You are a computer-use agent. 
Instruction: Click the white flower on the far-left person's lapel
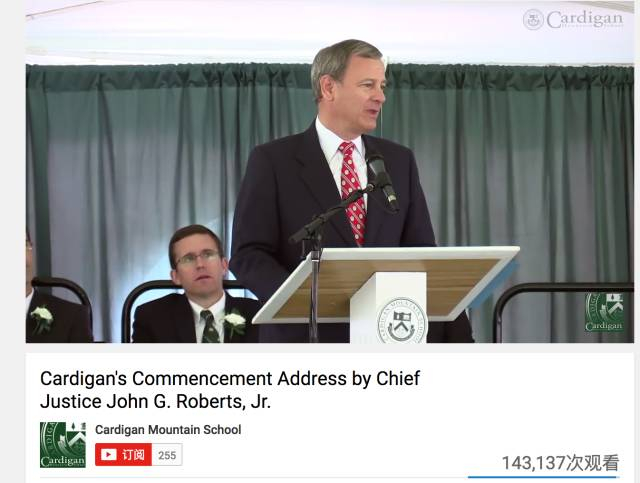[x=42, y=317]
